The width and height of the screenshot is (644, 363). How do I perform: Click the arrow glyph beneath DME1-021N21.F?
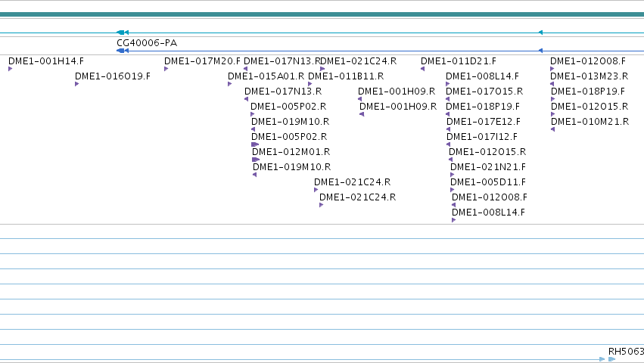(x=453, y=175)
